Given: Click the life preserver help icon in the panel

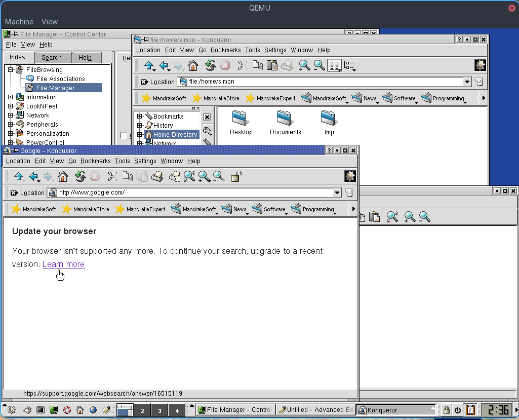Looking at the screenshot, I should point(67,410).
